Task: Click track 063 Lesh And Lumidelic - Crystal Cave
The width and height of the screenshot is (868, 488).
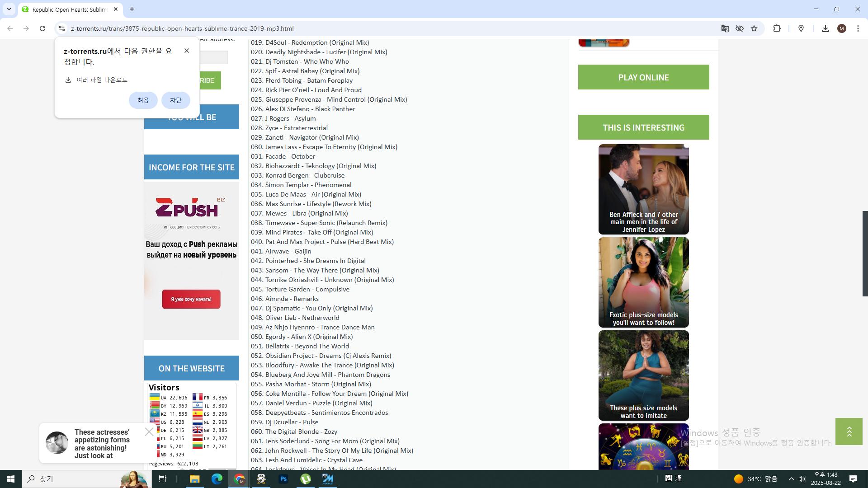Action: pos(307,460)
